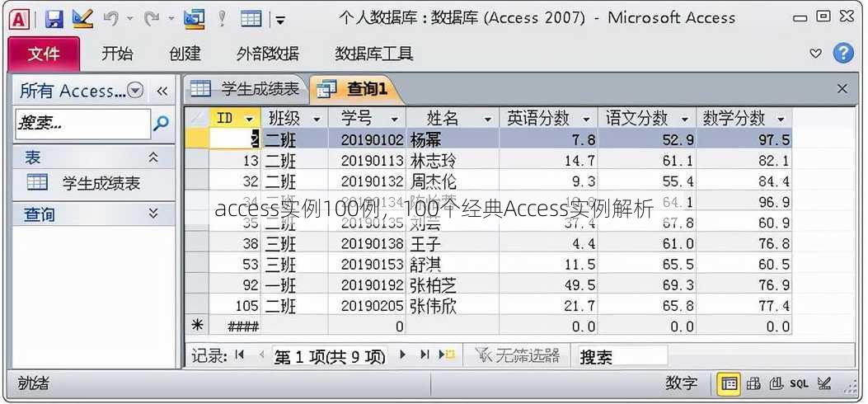Switch to SQL view in status bar
The image size is (868, 404).
point(800,383)
